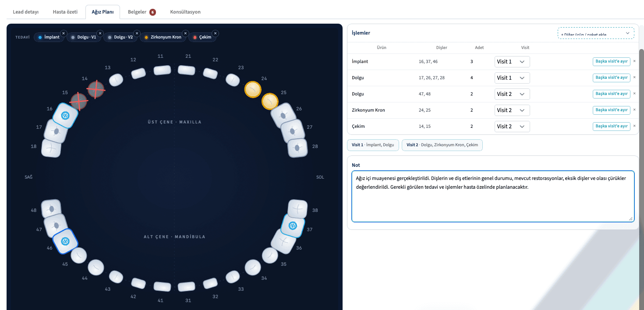Select lower molar tooth 48

(x=51, y=209)
